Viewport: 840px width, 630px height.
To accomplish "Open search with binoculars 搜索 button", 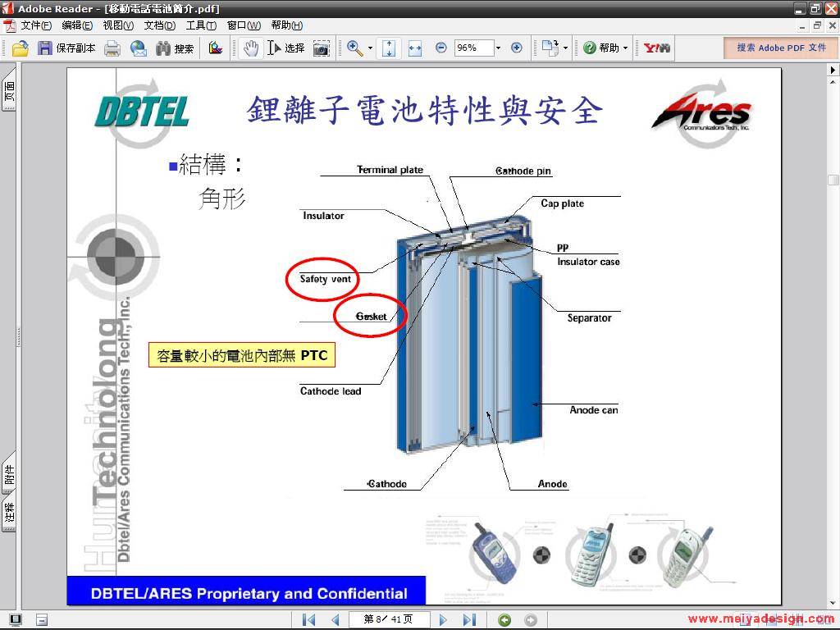I will pyautogui.click(x=175, y=48).
